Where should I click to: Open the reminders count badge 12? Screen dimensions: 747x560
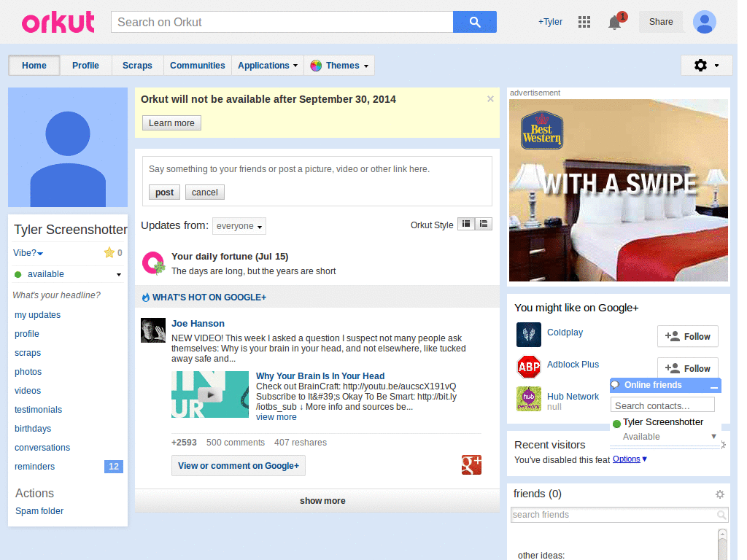pos(114,467)
